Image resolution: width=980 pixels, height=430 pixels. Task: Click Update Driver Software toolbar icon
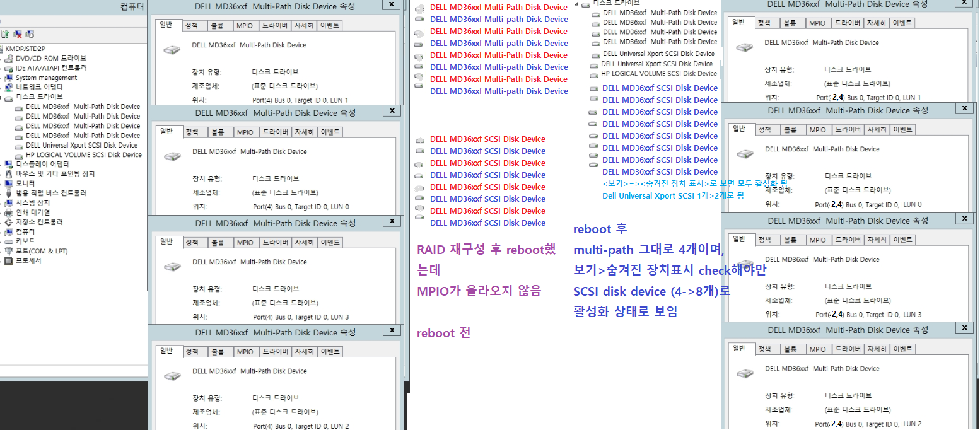click(x=6, y=34)
